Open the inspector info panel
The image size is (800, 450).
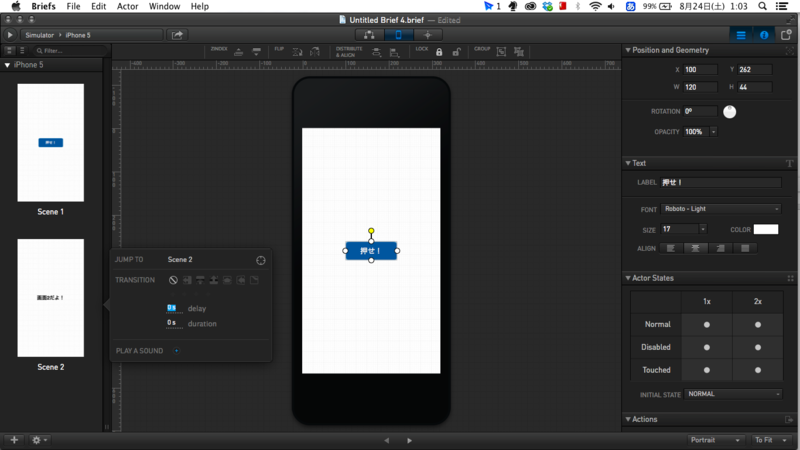[x=764, y=35]
